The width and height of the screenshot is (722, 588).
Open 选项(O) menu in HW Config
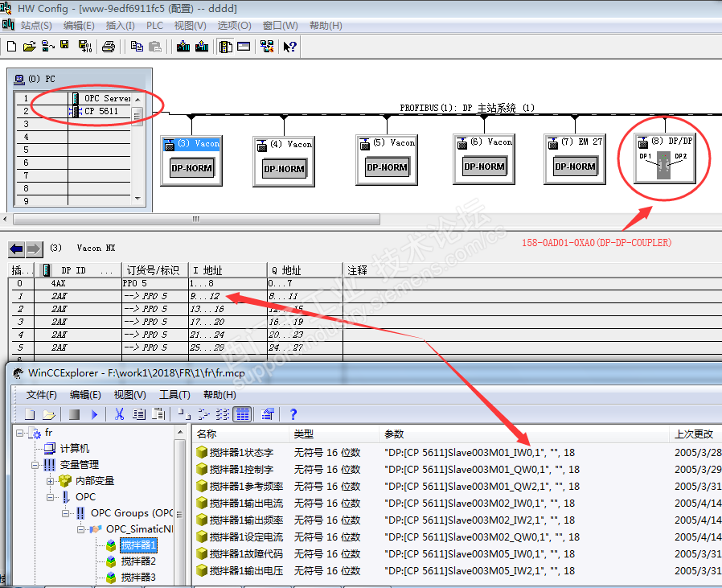235,26
